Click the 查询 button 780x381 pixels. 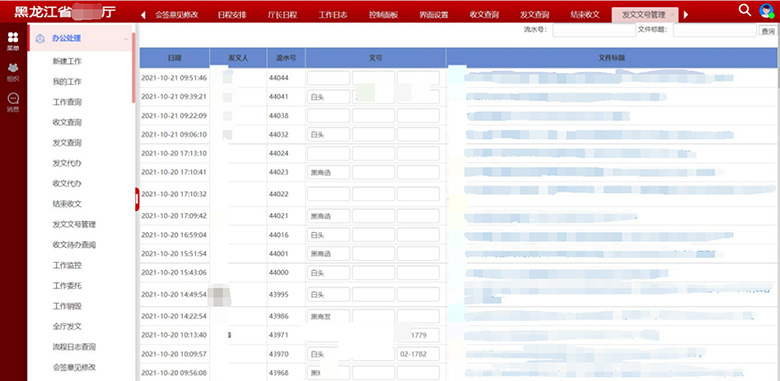point(768,31)
